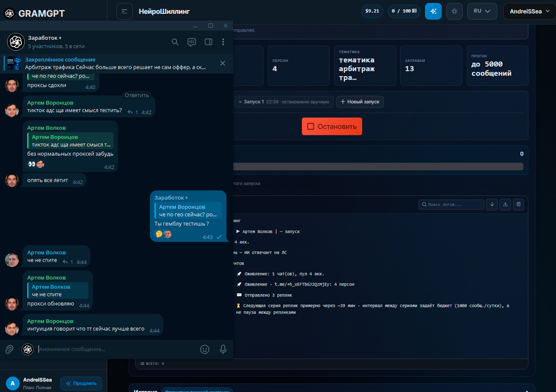Click the thinking-face reaction on the 4:43 message
This screenshot has width=556, height=392.
[159, 234]
